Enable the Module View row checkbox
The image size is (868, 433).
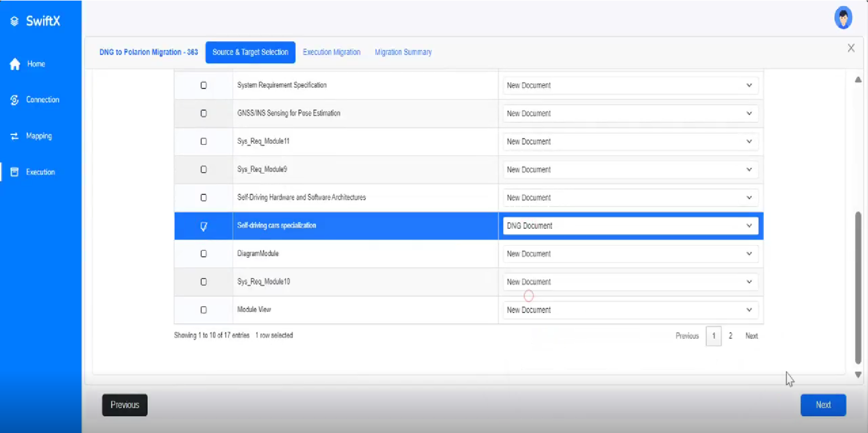pyautogui.click(x=203, y=310)
